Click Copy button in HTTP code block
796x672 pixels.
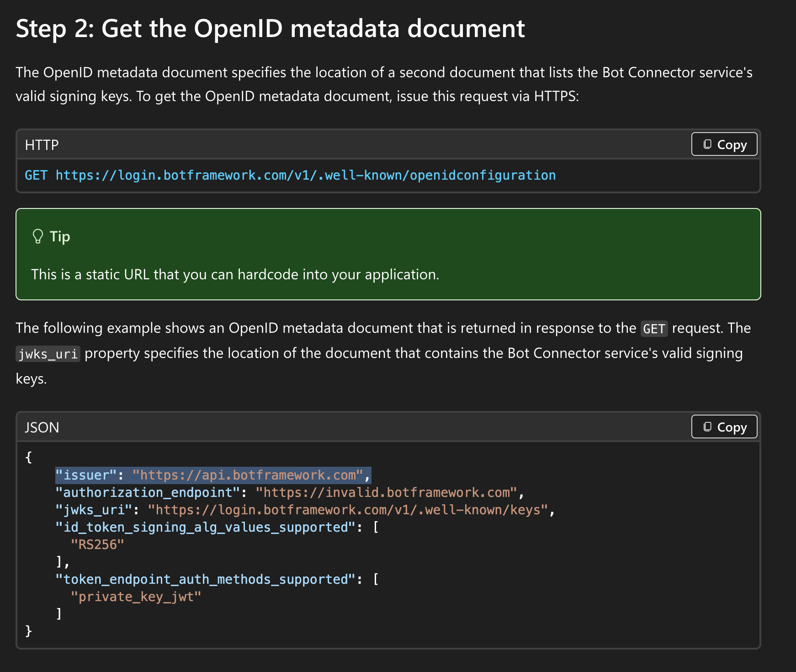724,144
